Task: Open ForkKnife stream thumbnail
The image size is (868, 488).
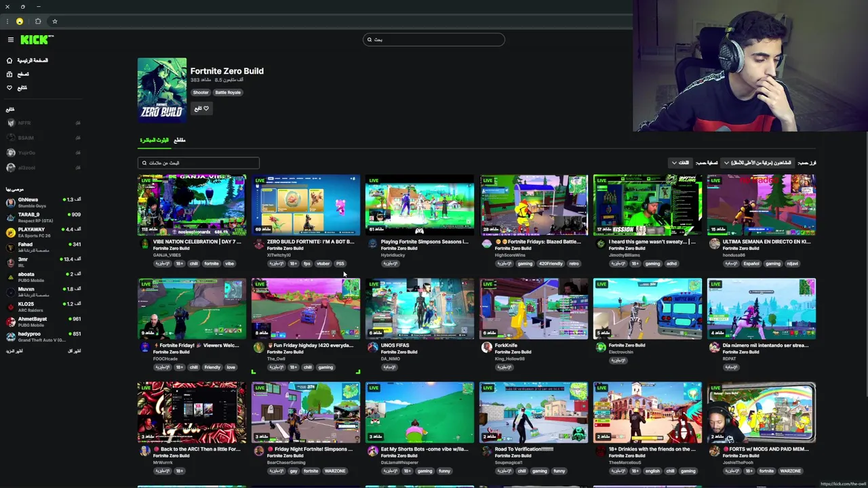Action: coord(534,308)
